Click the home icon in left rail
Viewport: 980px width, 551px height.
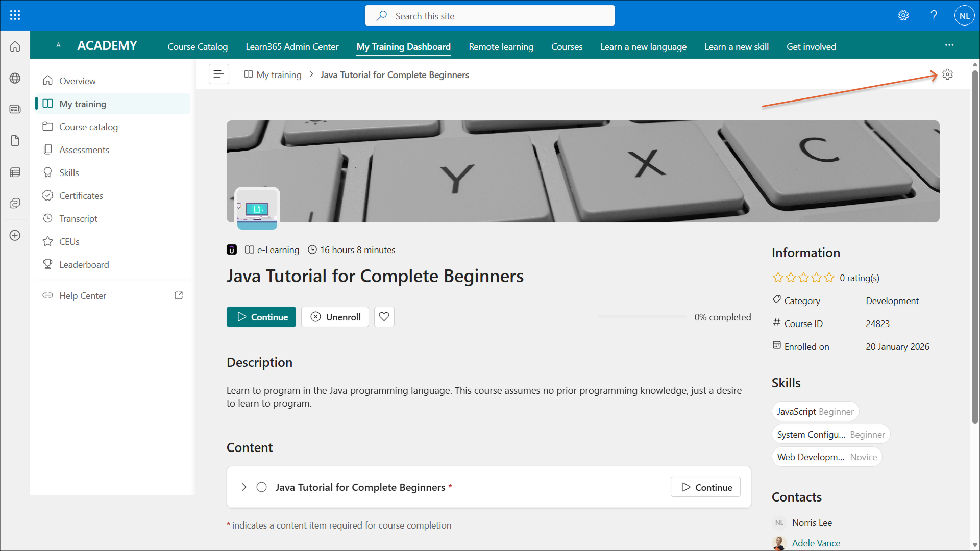coord(15,46)
